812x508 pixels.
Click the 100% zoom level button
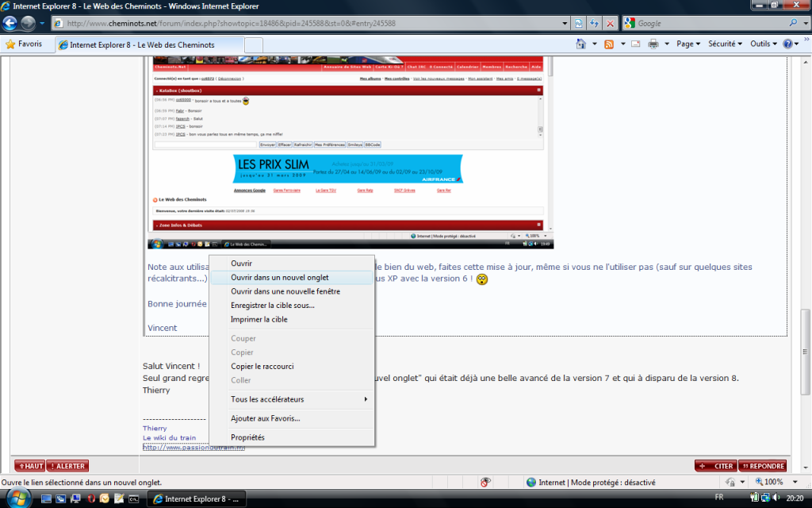tap(769, 483)
